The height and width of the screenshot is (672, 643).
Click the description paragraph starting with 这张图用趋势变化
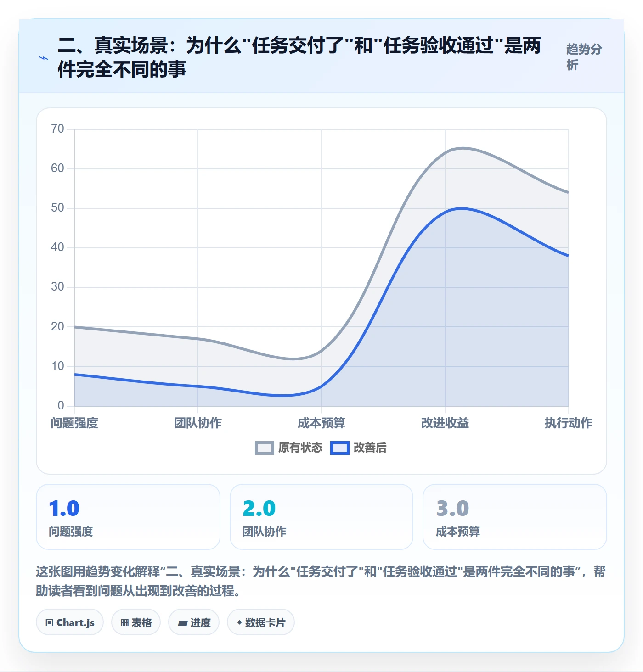click(321, 581)
